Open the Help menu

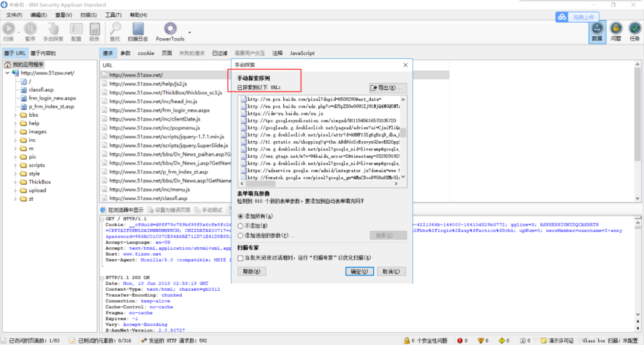click(138, 15)
